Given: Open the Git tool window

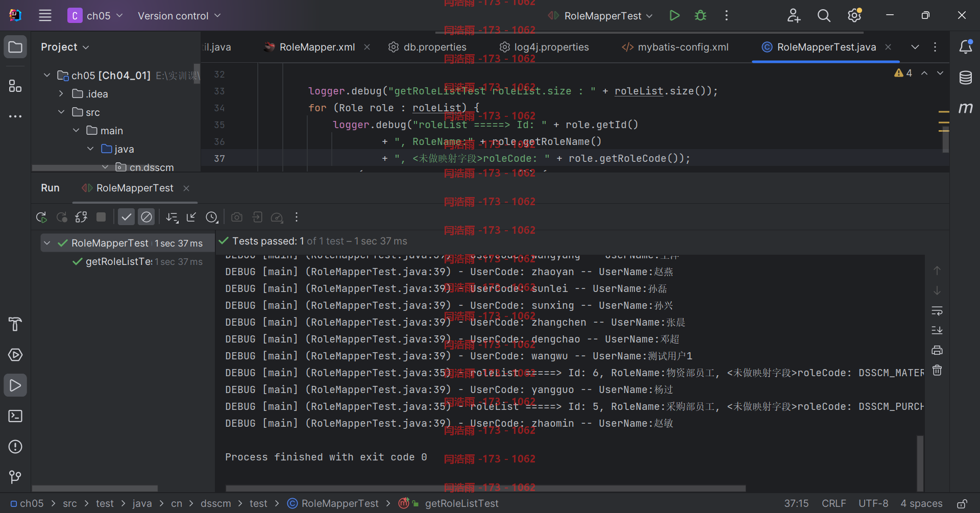Looking at the screenshot, I should pos(15,477).
